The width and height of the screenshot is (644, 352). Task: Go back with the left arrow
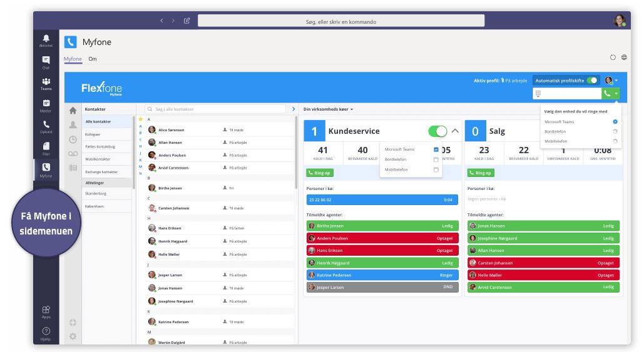click(161, 21)
